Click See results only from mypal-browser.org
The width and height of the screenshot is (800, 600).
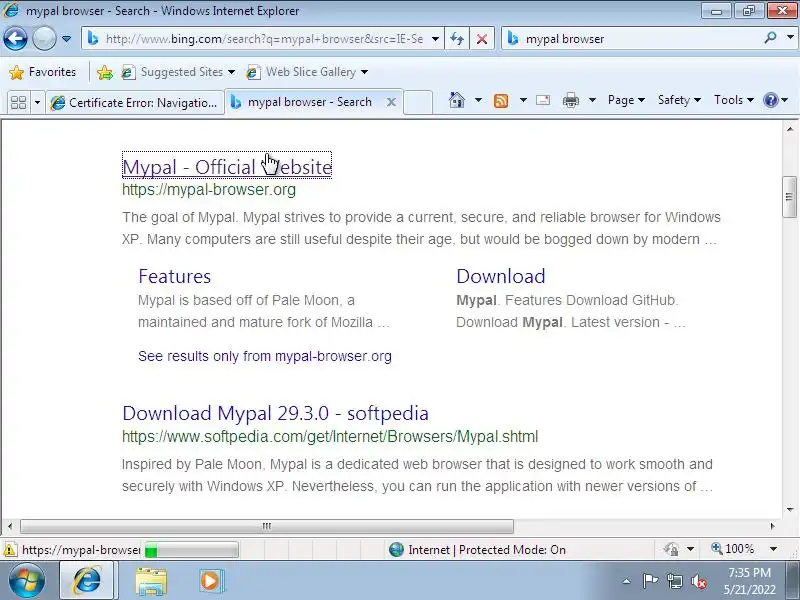265,356
